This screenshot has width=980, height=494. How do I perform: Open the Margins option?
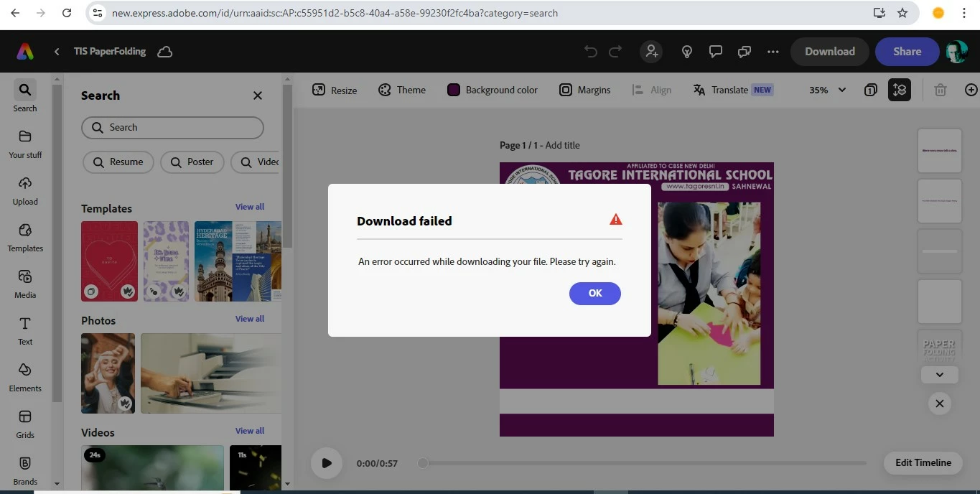click(x=584, y=90)
